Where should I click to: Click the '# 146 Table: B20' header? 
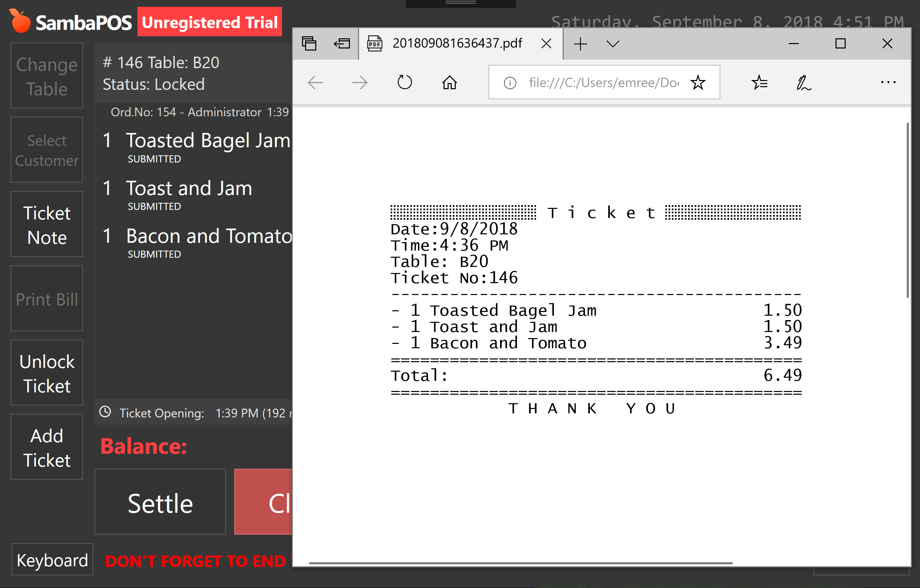coord(161,62)
